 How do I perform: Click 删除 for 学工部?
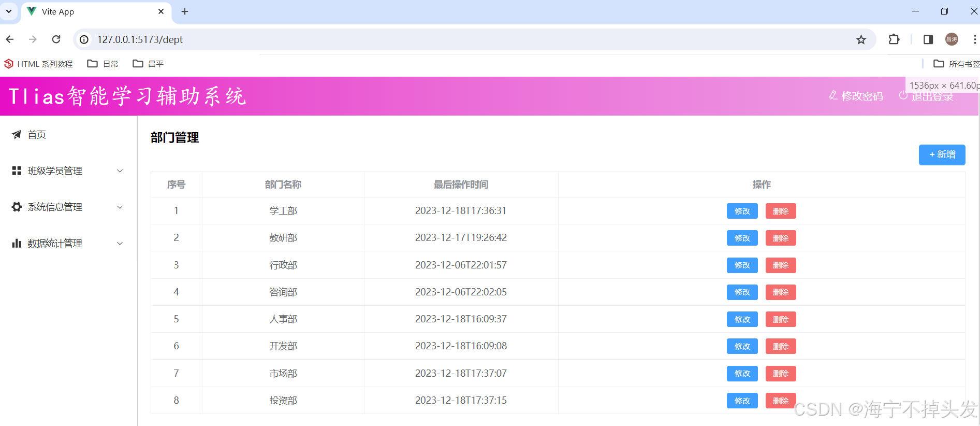[781, 211]
